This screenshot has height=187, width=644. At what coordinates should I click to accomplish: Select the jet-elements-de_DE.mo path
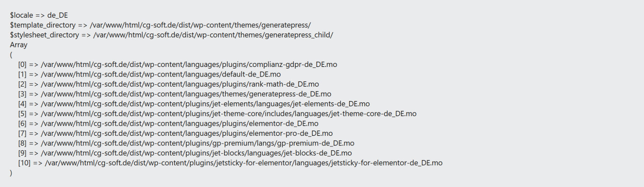pos(194,104)
